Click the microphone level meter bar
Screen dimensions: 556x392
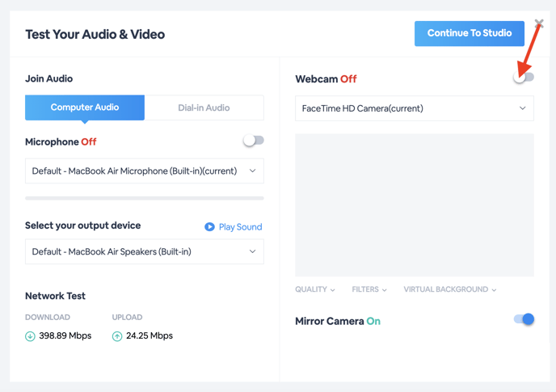[x=145, y=198]
